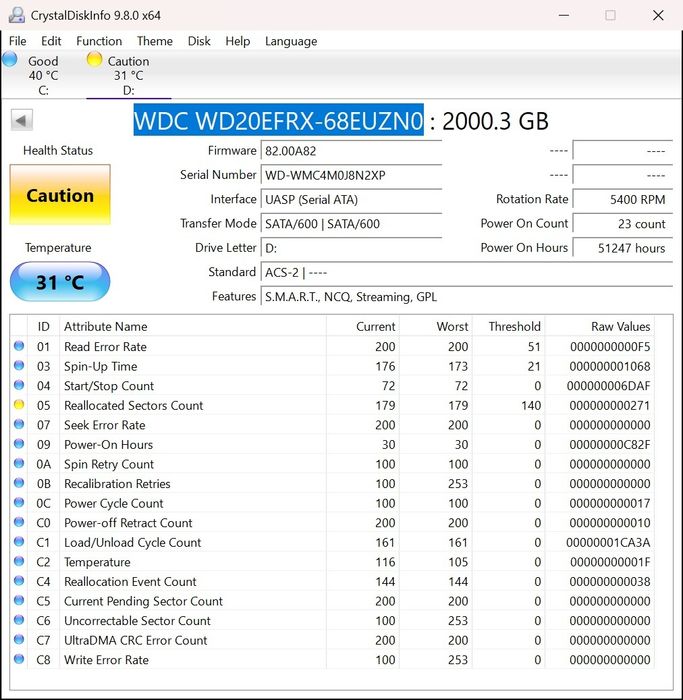Minimize the CrystalDiskInfo window
Viewport: 683px width, 700px height.
(x=564, y=15)
